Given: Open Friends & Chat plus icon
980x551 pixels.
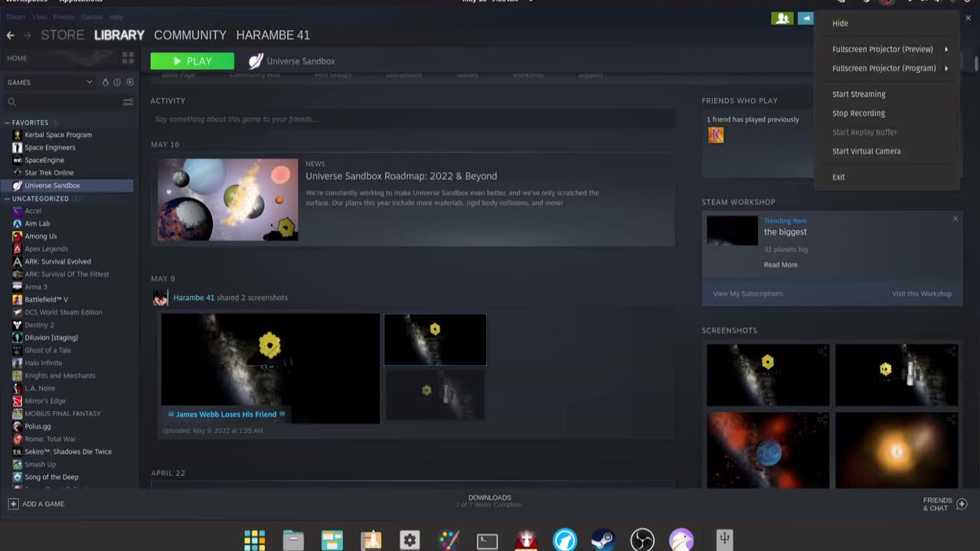Looking at the screenshot, I should [x=962, y=504].
